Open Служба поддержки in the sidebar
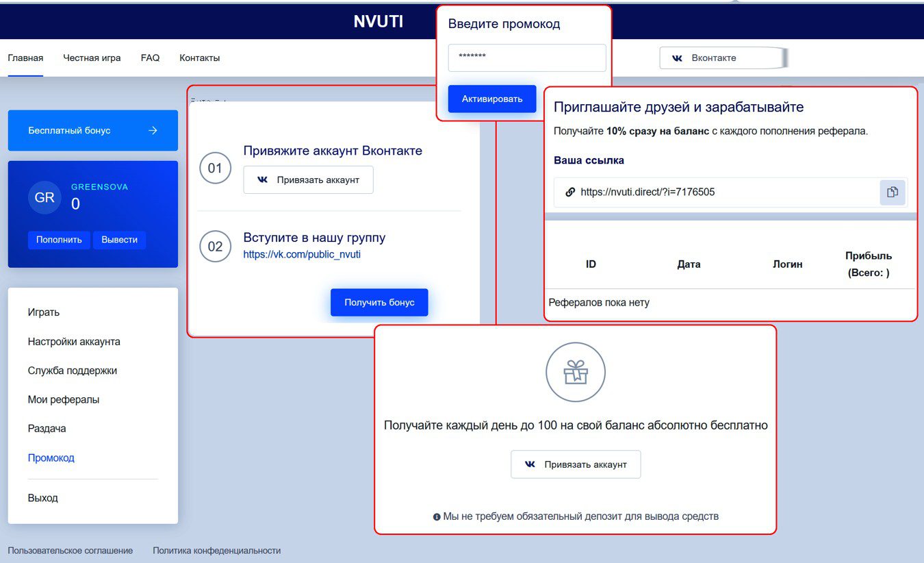924x563 pixels. click(73, 371)
